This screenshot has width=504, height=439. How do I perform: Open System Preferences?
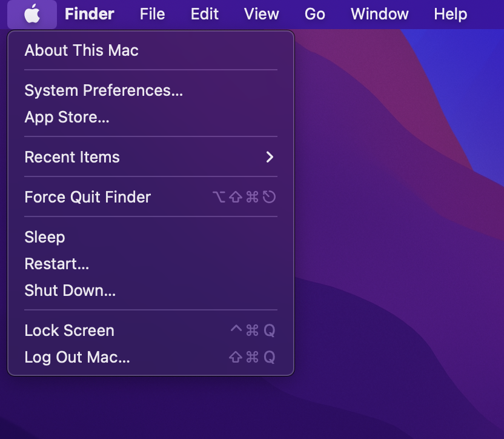click(x=104, y=90)
